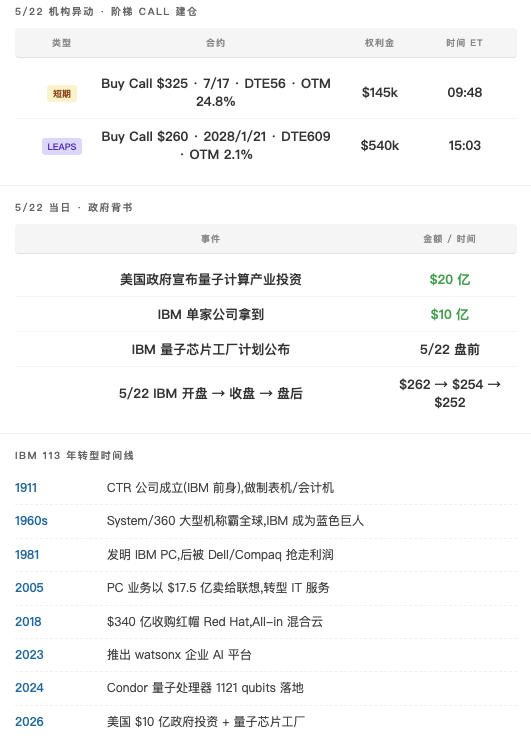The height and width of the screenshot is (747, 531).
Task: Click the IBM 113 年转型时间线 heading
Action: click(x=74, y=455)
